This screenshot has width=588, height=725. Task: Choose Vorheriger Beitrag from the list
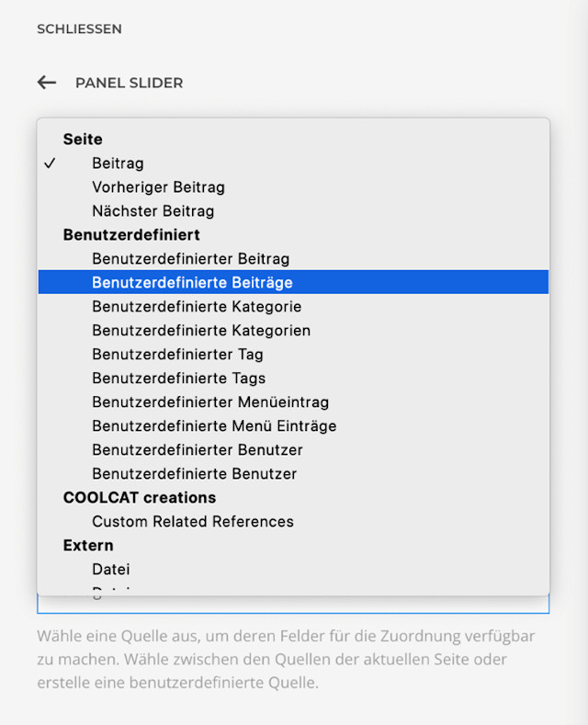coord(158,187)
